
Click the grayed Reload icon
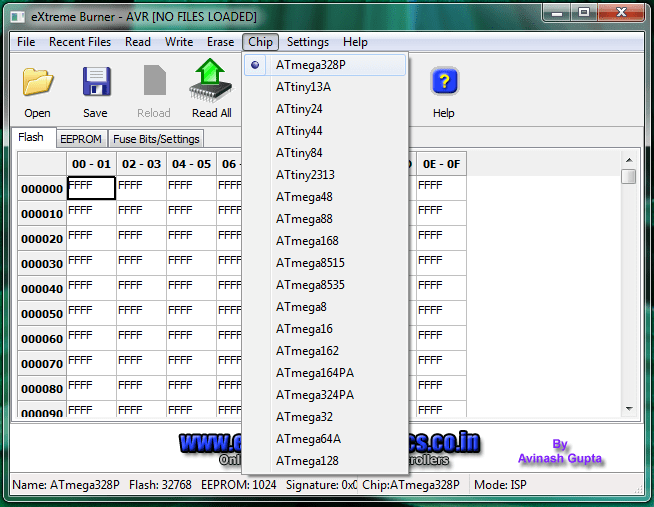pos(153,82)
